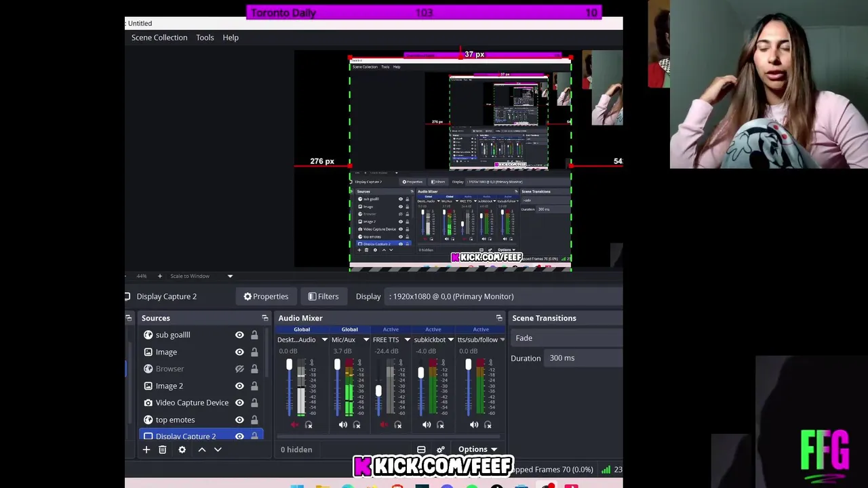This screenshot has width=868, height=488.
Task: Open the Help menu
Action: tap(231, 37)
